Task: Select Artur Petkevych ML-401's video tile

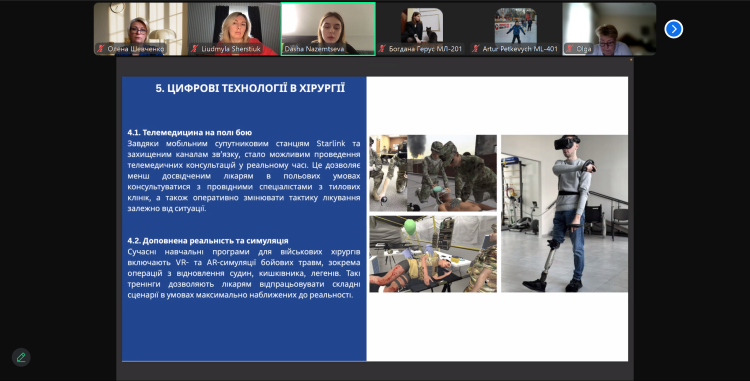Action: click(x=515, y=29)
